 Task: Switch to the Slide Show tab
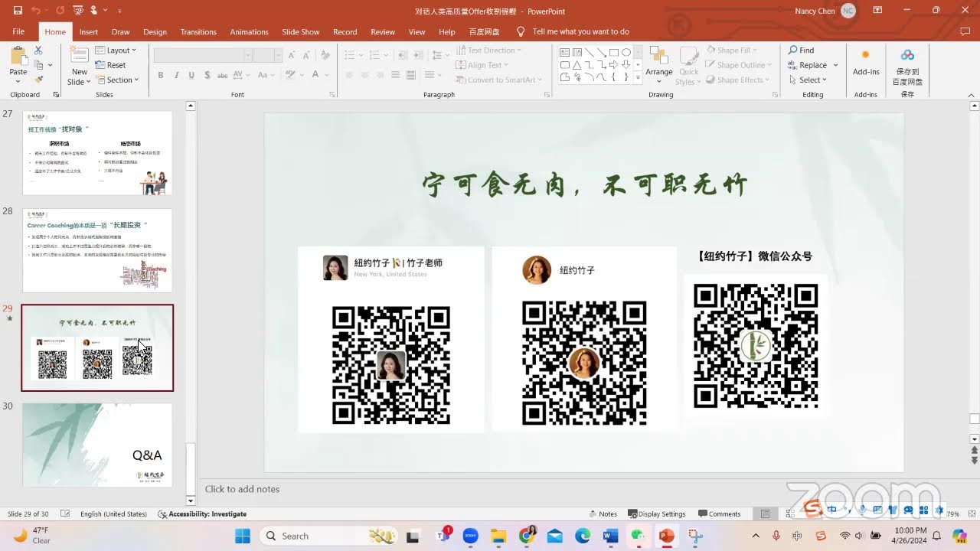pyautogui.click(x=300, y=32)
